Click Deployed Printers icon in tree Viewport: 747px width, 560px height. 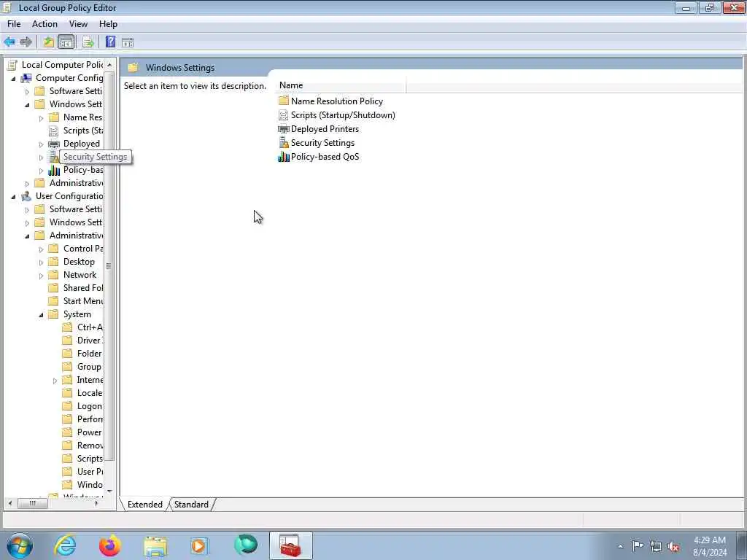click(x=54, y=144)
